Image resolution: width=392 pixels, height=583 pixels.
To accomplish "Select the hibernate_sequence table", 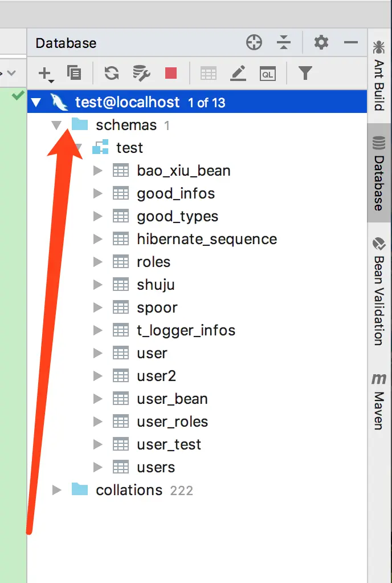I will point(206,239).
